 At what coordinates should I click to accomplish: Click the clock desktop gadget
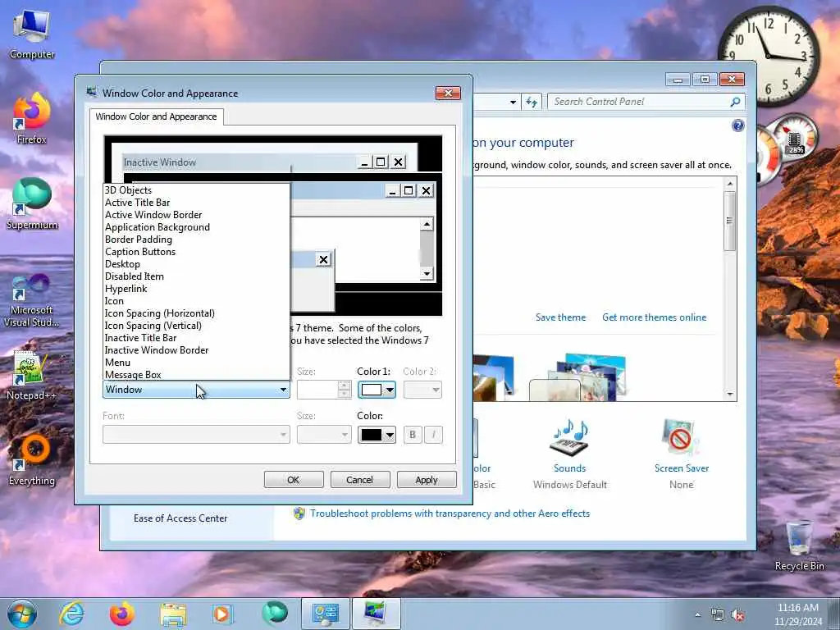coord(769,57)
